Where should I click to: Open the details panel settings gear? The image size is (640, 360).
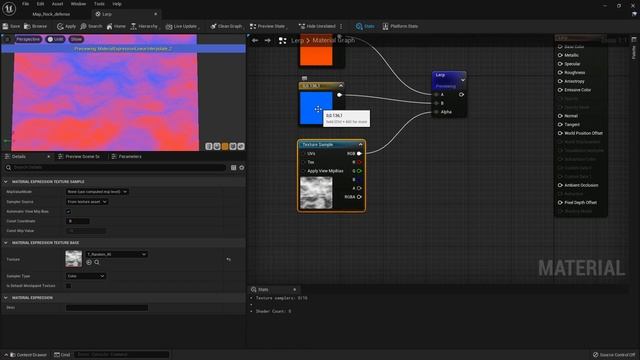pos(242,167)
